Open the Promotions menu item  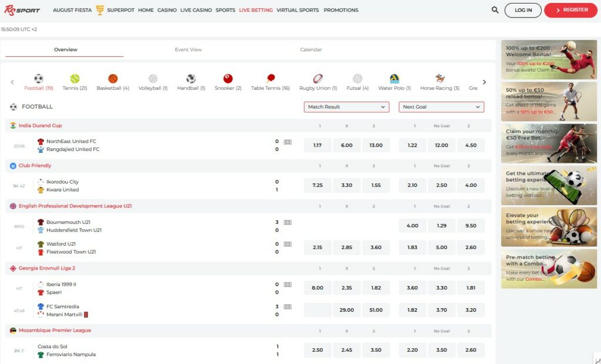[x=341, y=11]
